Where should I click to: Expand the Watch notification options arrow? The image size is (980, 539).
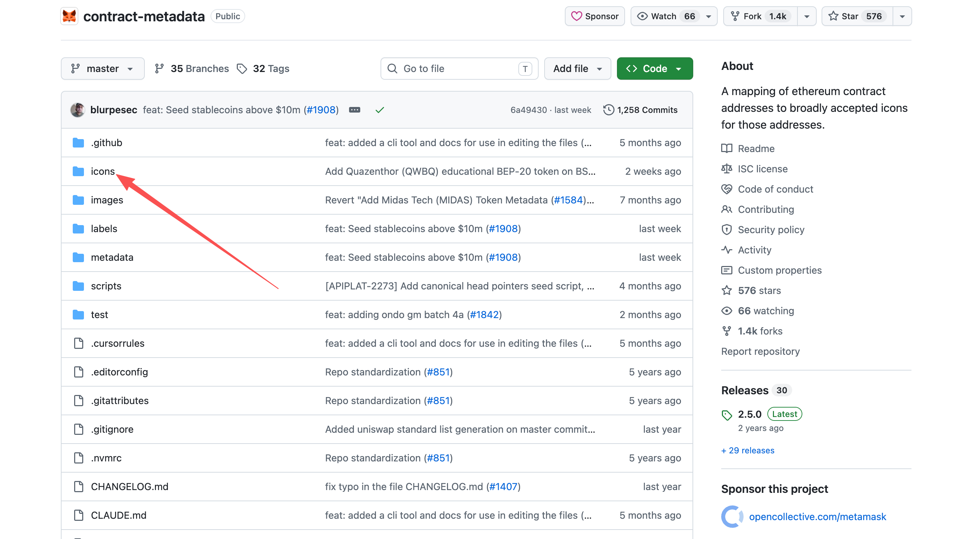point(709,16)
